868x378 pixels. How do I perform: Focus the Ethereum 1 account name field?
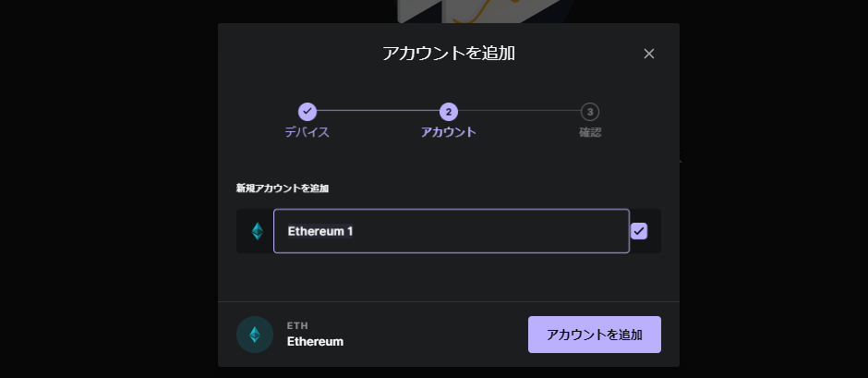452,231
